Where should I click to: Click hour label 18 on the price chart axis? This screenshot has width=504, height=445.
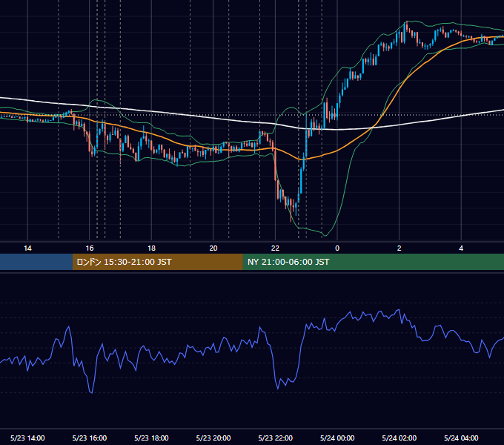tap(151, 248)
